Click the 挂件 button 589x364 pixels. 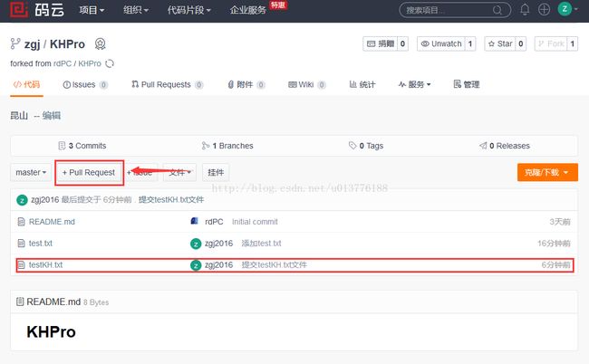point(216,173)
